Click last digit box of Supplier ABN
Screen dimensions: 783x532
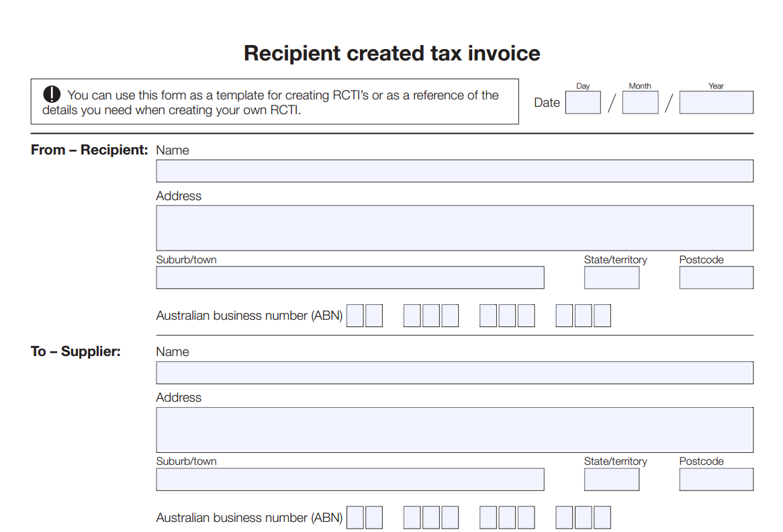click(x=602, y=517)
